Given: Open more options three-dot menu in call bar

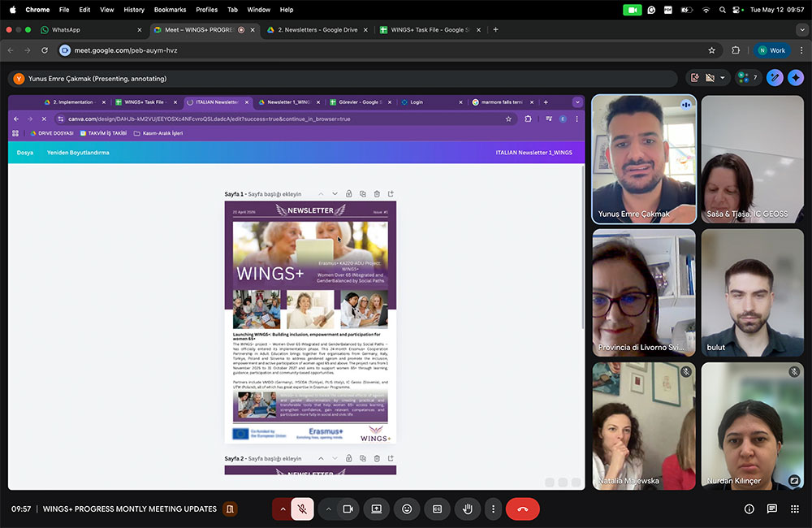Looking at the screenshot, I should (x=493, y=509).
